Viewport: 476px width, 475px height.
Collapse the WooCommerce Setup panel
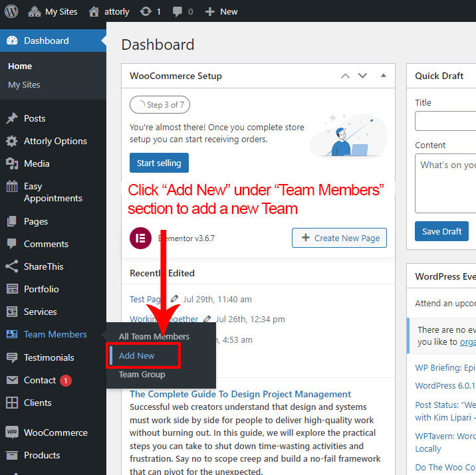383,76
